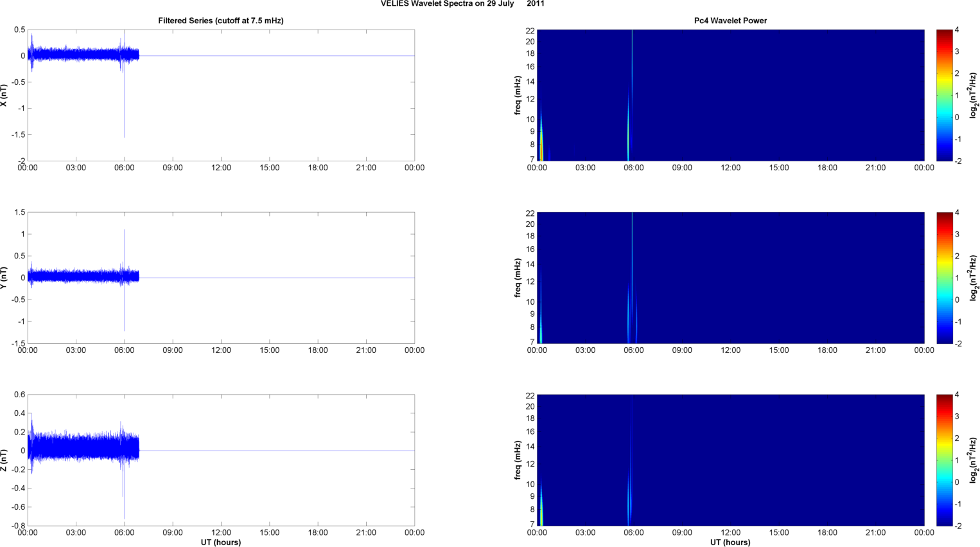The height and width of the screenshot is (547, 980).
Task: Click the 'Filtered Series (cutoff at 7.5 mHz)' title
Action: coord(220,21)
